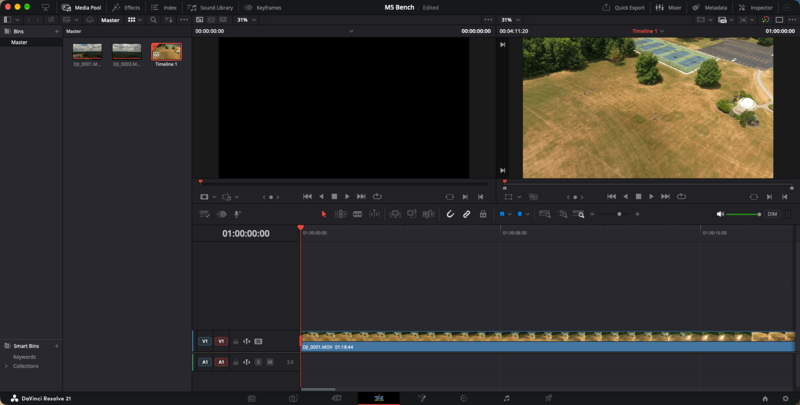This screenshot has height=405, width=800.
Task: Play the source viewer forward
Action: tap(347, 196)
